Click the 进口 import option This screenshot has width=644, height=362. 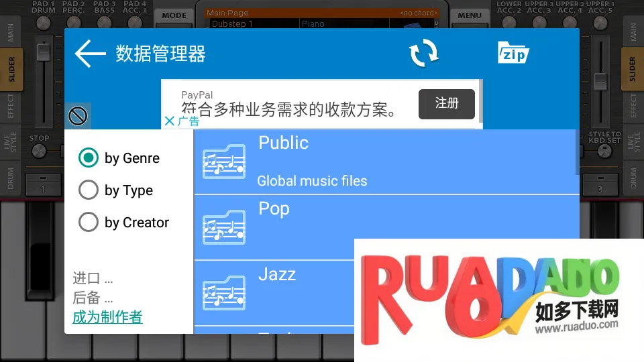click(93, 278)
